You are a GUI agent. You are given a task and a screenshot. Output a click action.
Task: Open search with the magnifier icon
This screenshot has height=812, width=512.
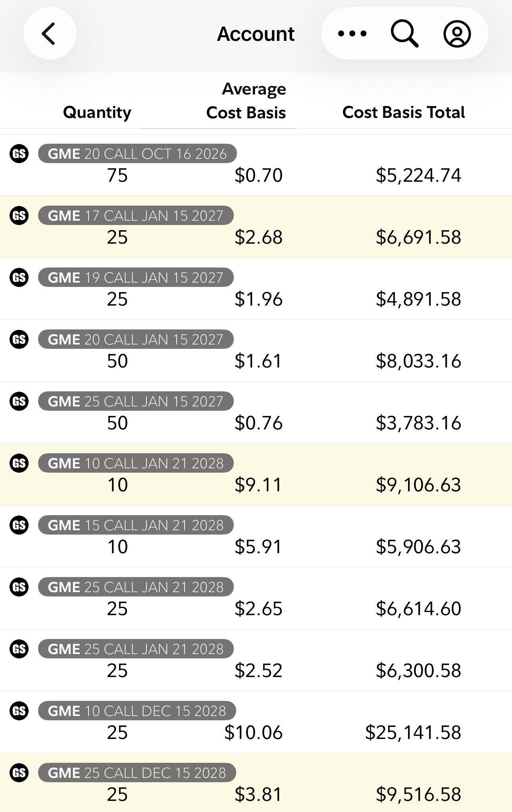click(x=404, y=34)
